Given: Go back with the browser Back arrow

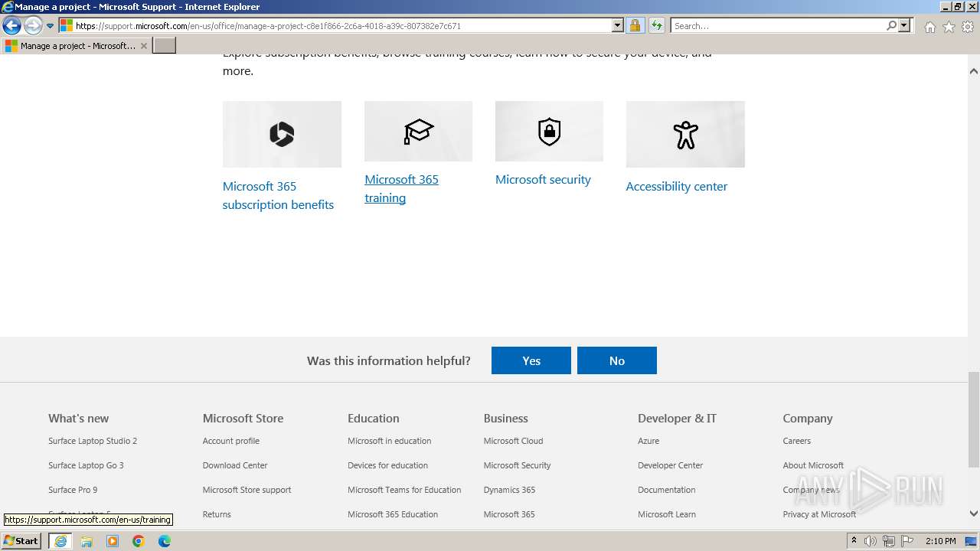Looking at the screenshot, I should (11, 26).
